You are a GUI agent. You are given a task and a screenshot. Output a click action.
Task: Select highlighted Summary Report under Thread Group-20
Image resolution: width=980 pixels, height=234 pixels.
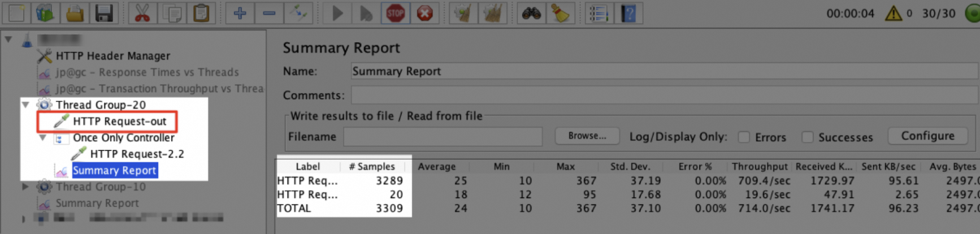pyautogui.click(x=114, y=170)
